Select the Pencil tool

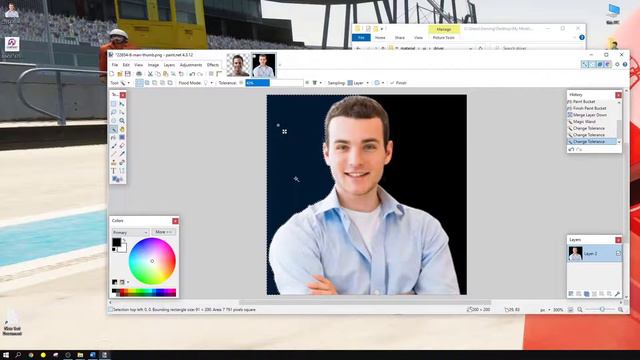coord(113,154)
